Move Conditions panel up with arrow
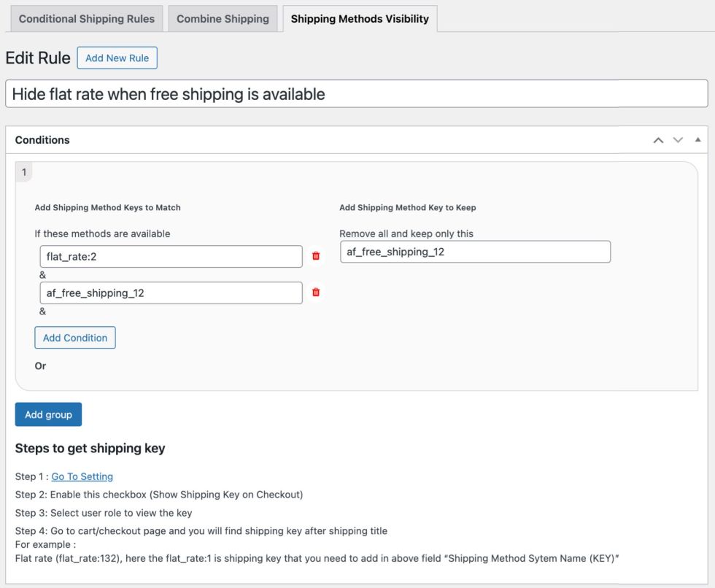This screenshot has width=715, height=588. point(658,140)
